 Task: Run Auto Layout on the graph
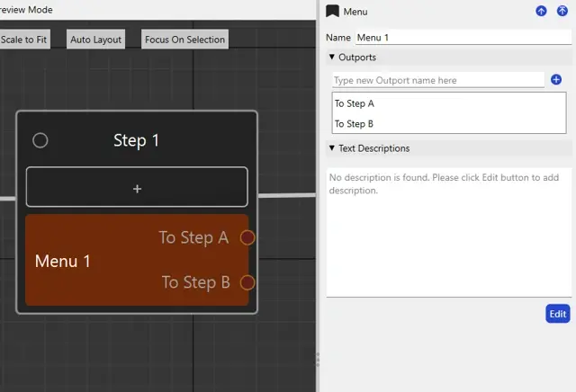click(x=96, y=40)
